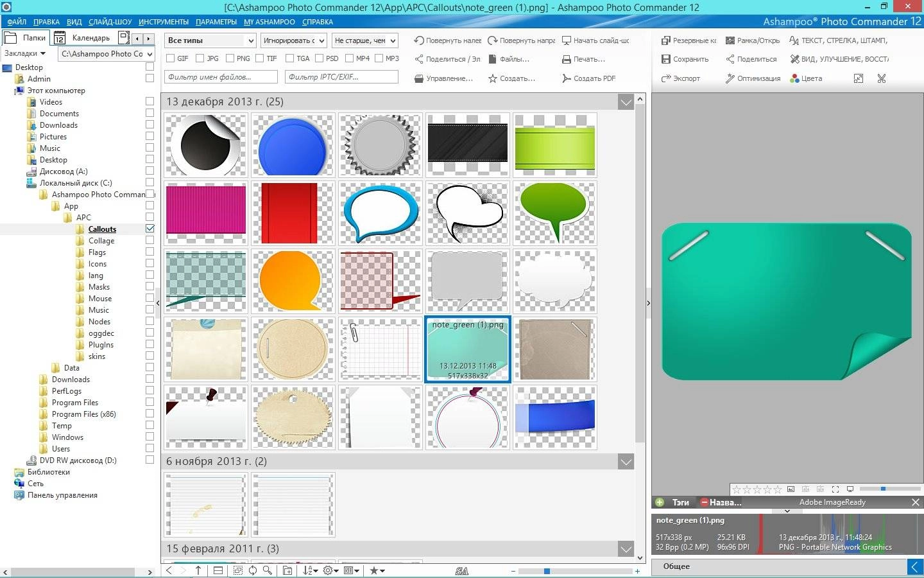Click the fullscreen brackets icon under preview
924x578 pixels.
(835, 489)
